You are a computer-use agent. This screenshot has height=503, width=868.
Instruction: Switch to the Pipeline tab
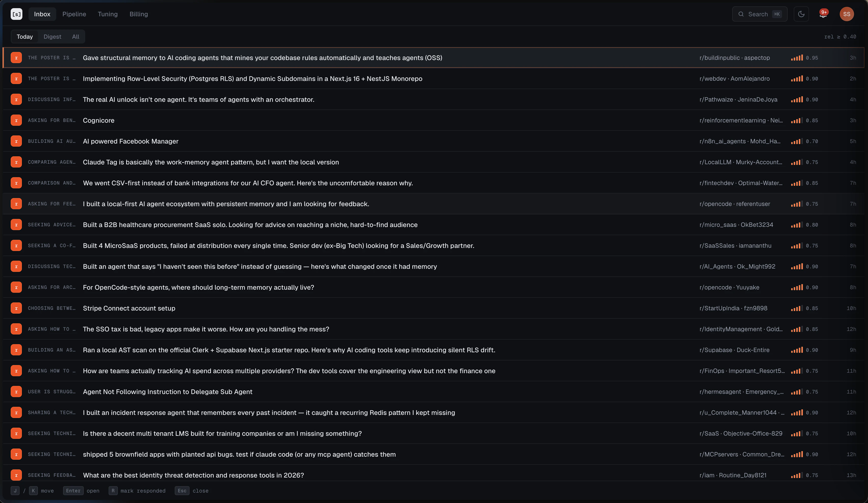pyautogui.click(x=74, y=14)
